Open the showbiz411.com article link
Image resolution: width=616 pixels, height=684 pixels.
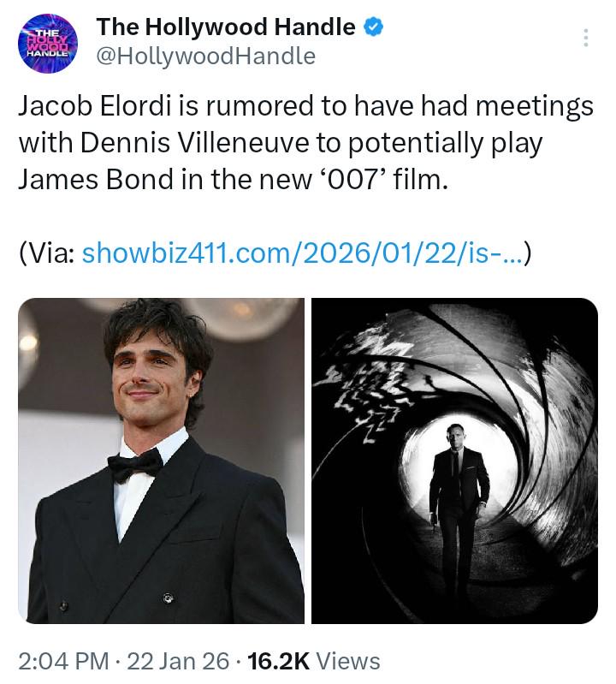pyautogui.click(x=302, y=253)
